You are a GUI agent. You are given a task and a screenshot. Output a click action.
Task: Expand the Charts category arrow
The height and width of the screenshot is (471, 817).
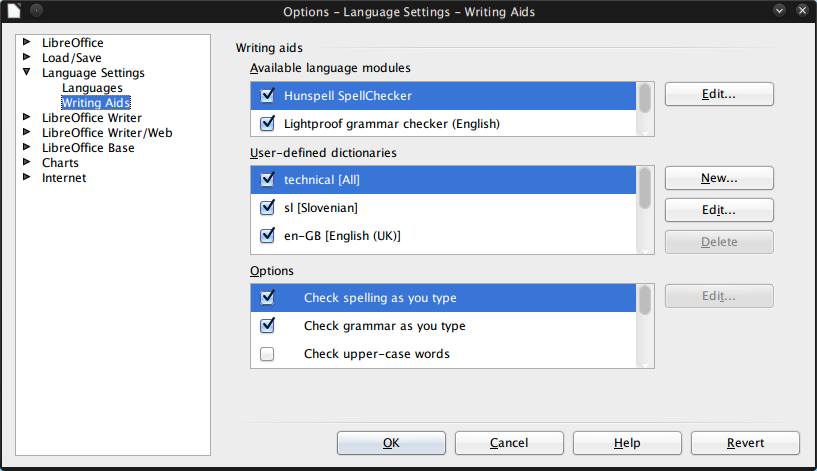(x=27, y=163)
